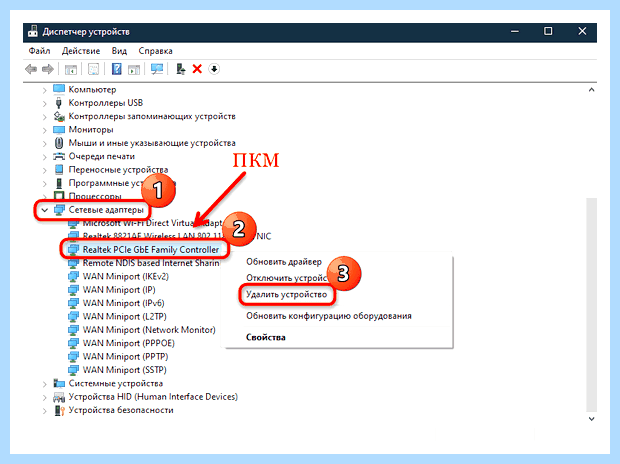This screenshot has height=464, width=620.
Task: Click the Forward arrow in toolbar
Action: click(48, 69)
